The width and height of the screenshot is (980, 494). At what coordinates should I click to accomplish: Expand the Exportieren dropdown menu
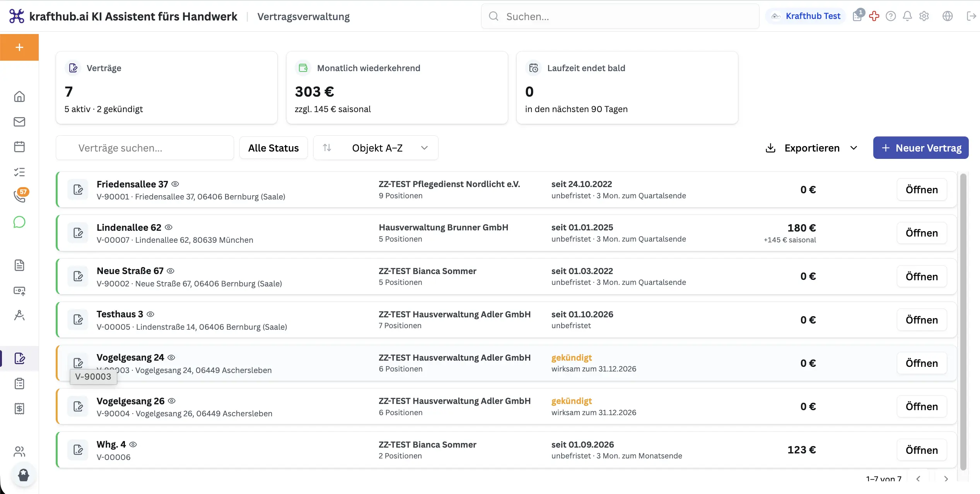pyautogui.click(x=812, y=148)
